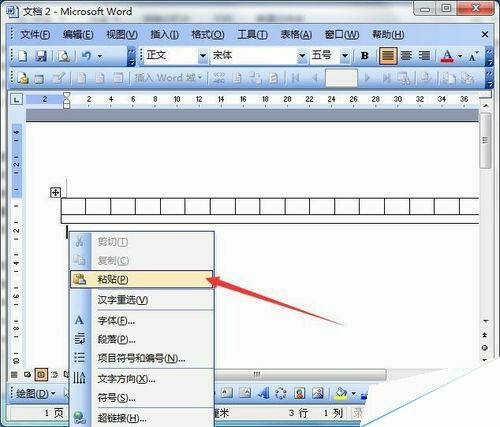Expand the Standard toolbar options chevron
The height and width of the screenshot is (427, 500).
tap(132, 57)
